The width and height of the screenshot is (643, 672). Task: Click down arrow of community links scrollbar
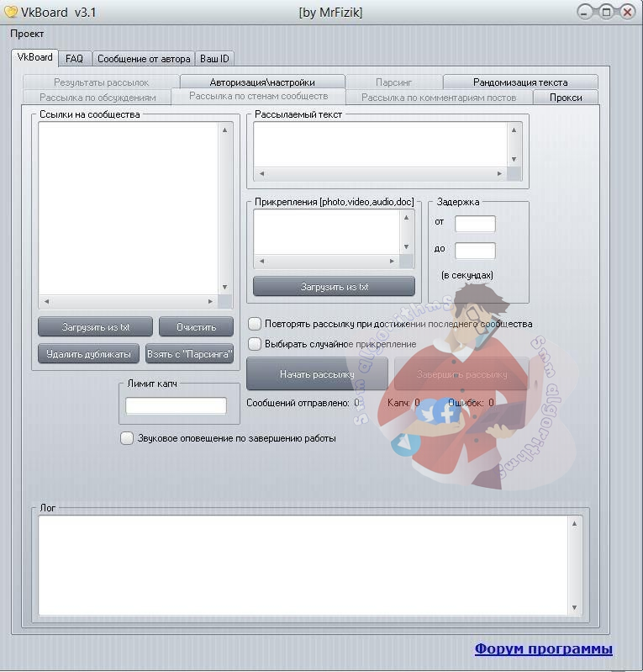coord(225,287)
